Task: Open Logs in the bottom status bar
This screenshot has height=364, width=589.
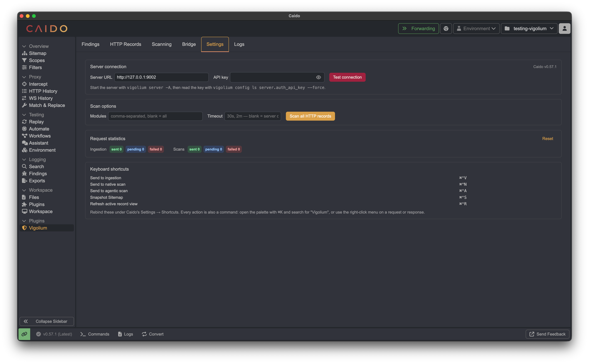Action: click(125, 334)
